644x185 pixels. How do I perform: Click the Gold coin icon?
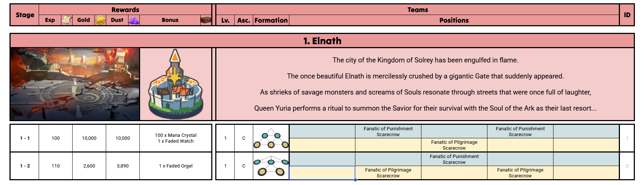pos(100,20)
